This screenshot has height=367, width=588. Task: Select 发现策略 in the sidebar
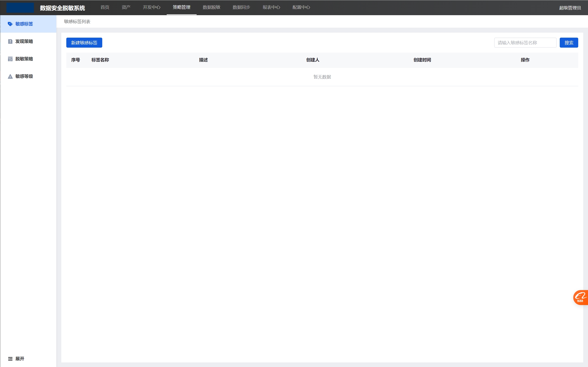(x=28, y=42)
